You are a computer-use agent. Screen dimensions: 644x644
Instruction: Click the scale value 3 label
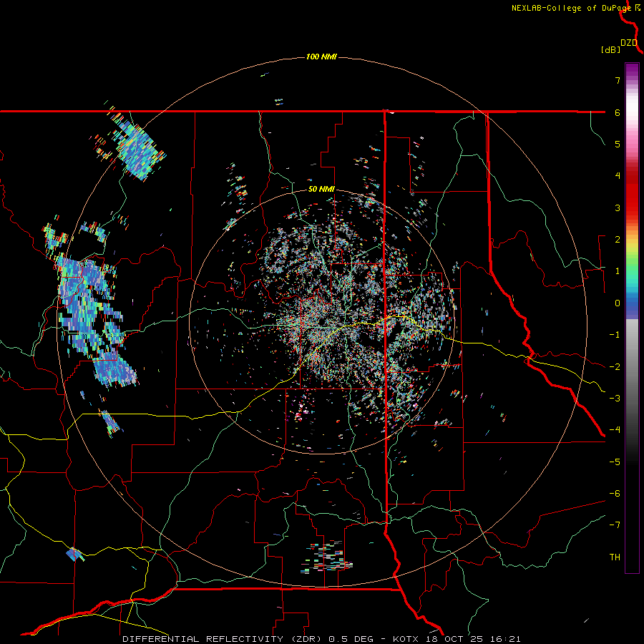pos(618,208)
